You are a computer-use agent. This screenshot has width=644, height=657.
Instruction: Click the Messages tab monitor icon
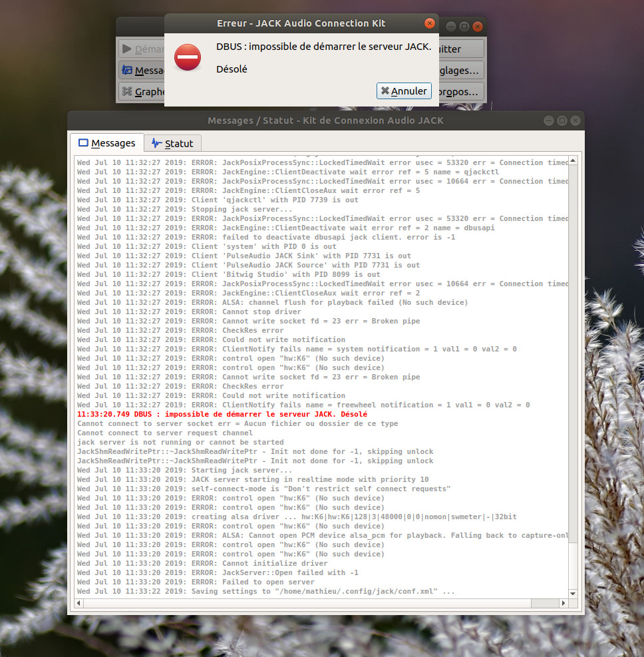83,143
